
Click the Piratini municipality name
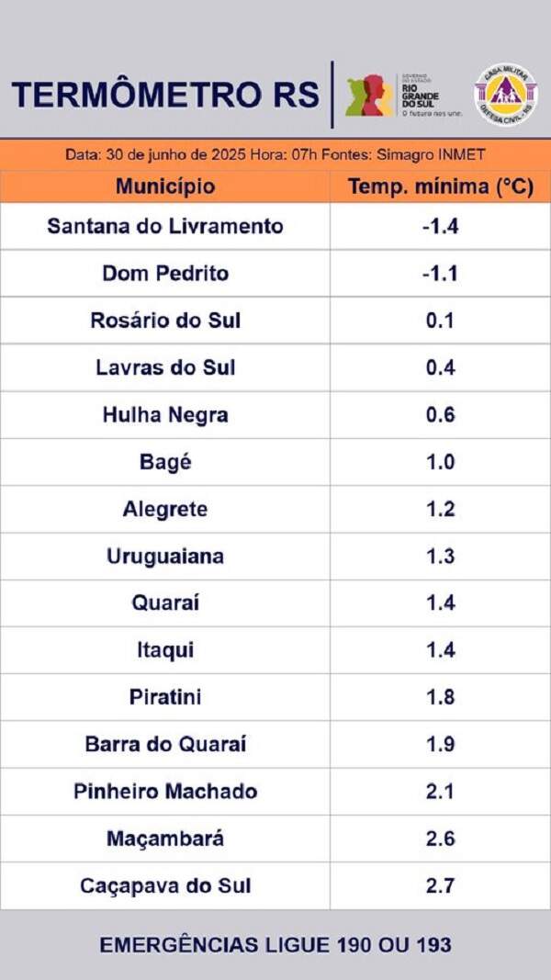(165, 697)
